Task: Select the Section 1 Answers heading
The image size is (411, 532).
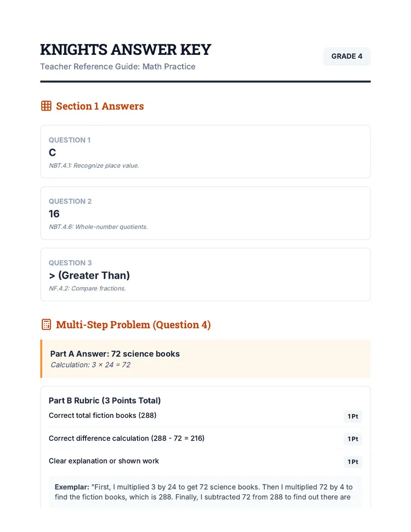Action: [x=100, y=106]
